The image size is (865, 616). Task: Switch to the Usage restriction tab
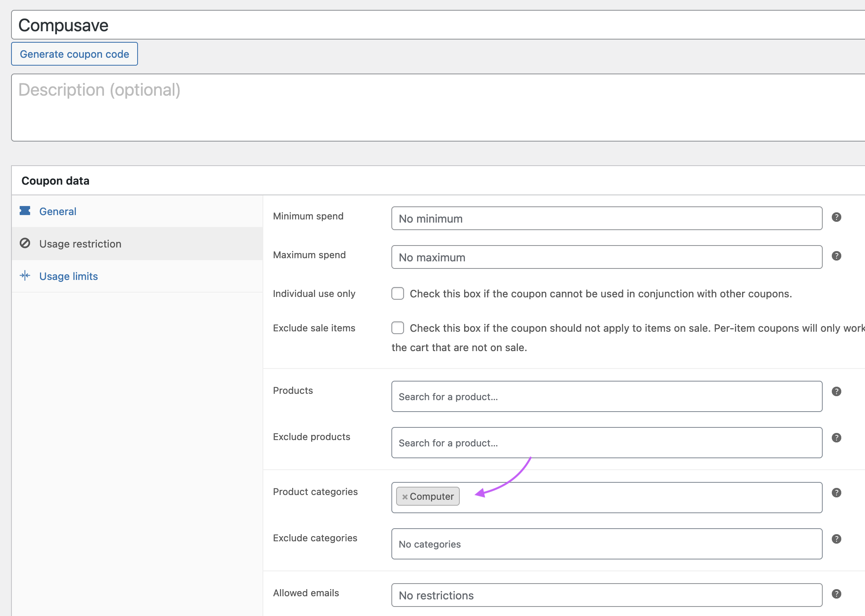point(80,244)
